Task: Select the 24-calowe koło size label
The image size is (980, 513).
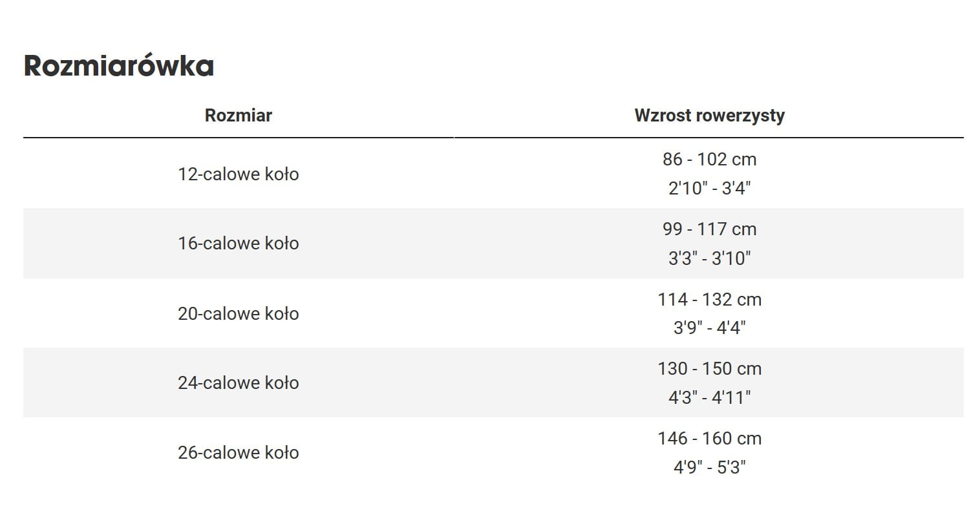Action: [x=238, y=382]
